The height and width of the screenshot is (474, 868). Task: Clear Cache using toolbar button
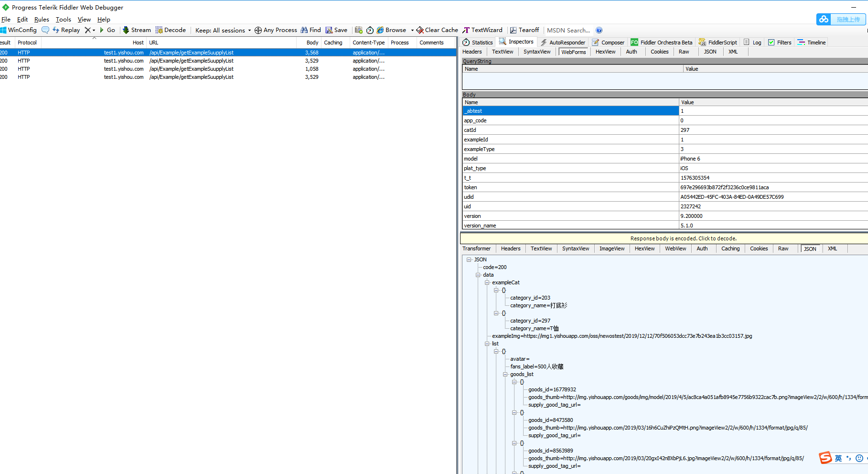pyautogui.click(x=437, y=30)
